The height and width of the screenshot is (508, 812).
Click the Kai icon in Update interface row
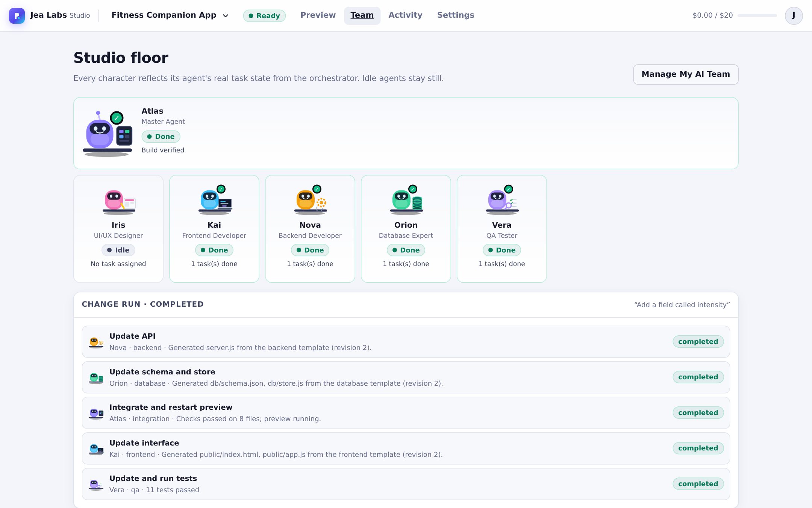[x=96, y=449]
